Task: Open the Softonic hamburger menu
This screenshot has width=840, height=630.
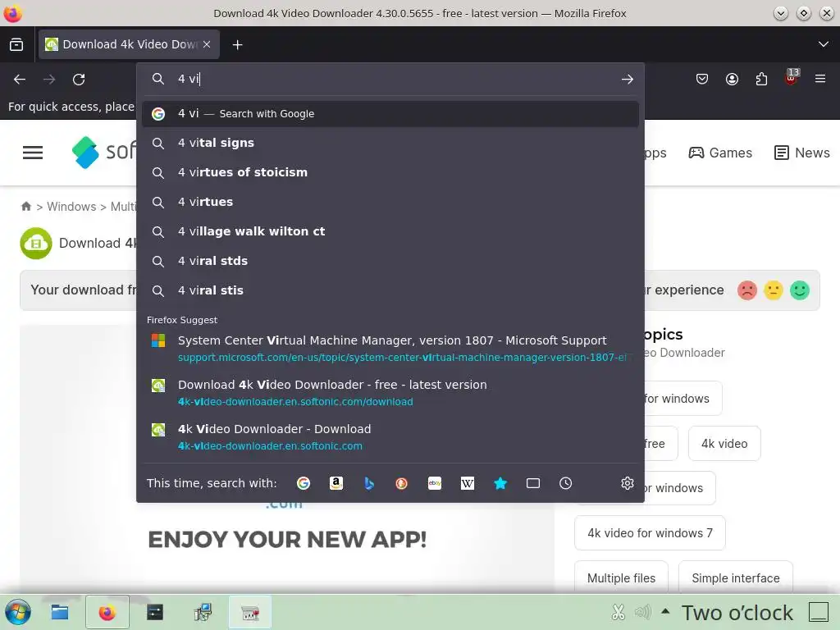Action: click(33, 153)
